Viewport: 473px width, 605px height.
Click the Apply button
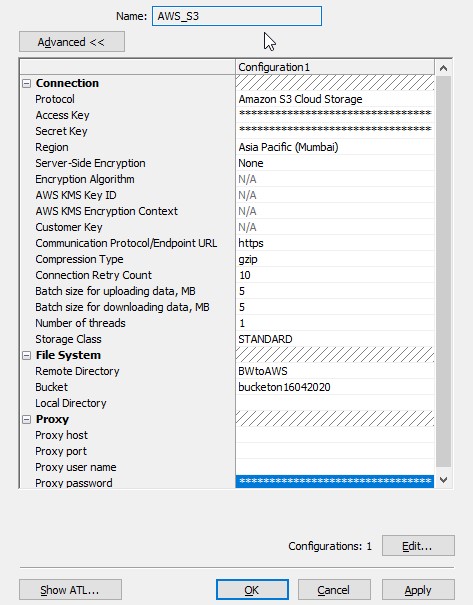pyautogui.click(x=418, y=590)
